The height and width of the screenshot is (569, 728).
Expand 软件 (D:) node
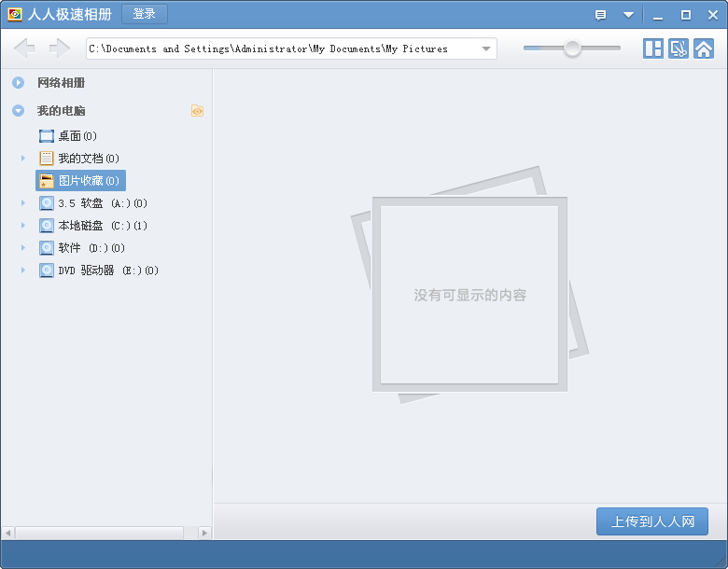coord(22,248)
